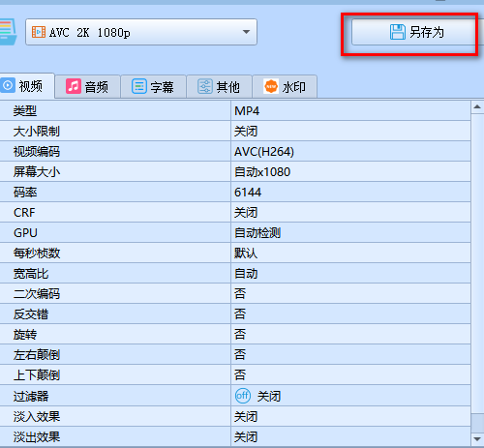This screenshot has height=448, width=484.
Task: Click the 类型 row label
Action: click(25, 111)
